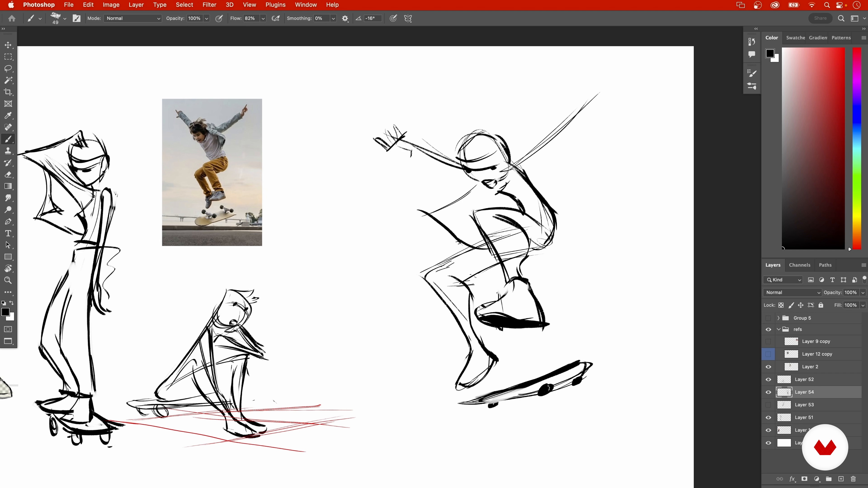Pick a color in the color field

813,148
